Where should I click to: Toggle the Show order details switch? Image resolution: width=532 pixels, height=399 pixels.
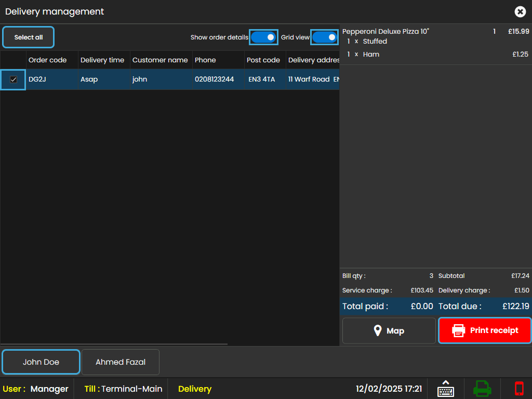click(x=263, y=37)
